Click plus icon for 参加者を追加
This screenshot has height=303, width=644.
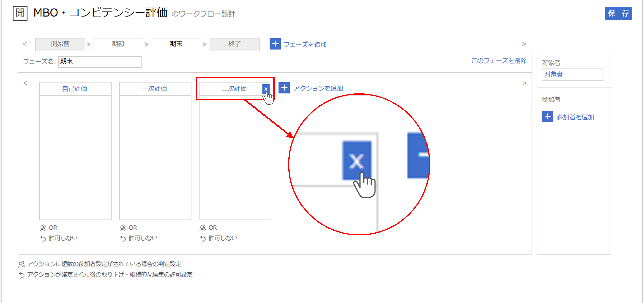(x=547, y=117)
